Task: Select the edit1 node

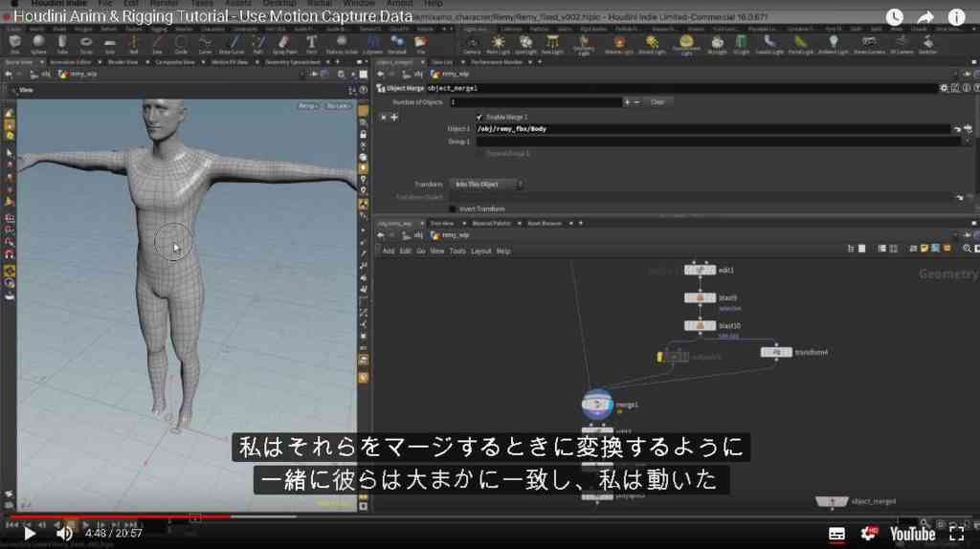Action: (700, 270)
